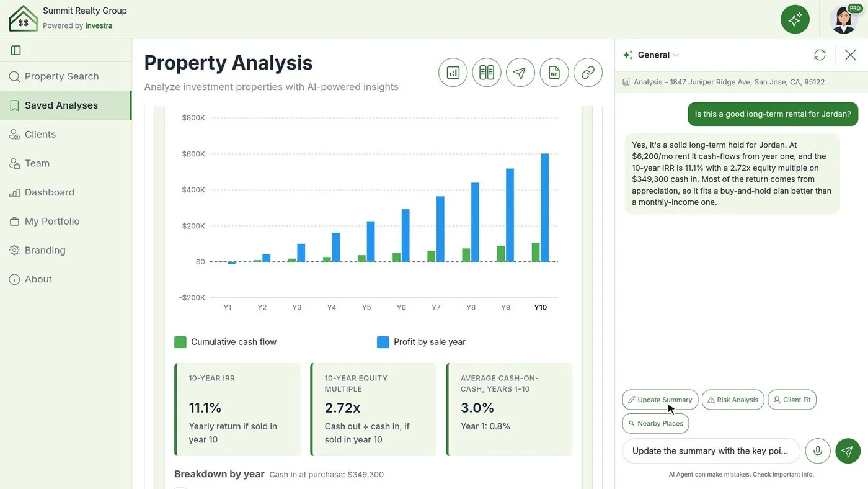Click blue Profit by sale year swatch
The height and width of the screenshot is (489, 868).
(383, 342)
